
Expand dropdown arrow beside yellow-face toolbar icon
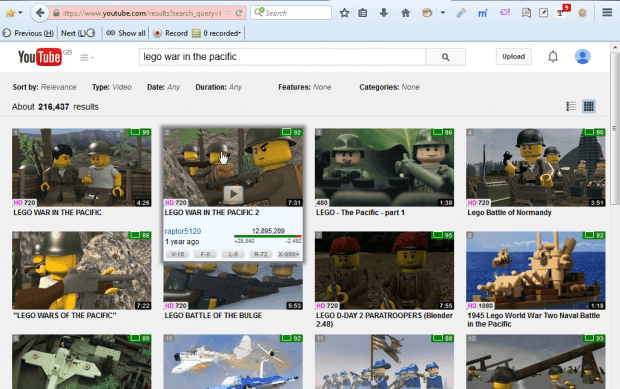click(442, 13)
